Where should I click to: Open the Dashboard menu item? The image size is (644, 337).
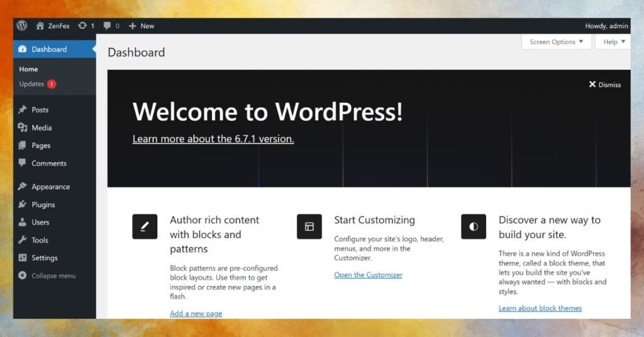tap(55, 49)
